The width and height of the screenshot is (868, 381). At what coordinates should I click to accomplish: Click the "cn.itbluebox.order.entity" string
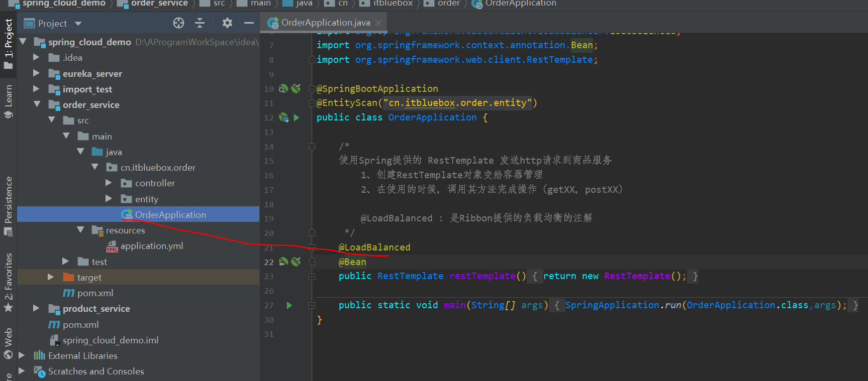(x=457, y=103)
